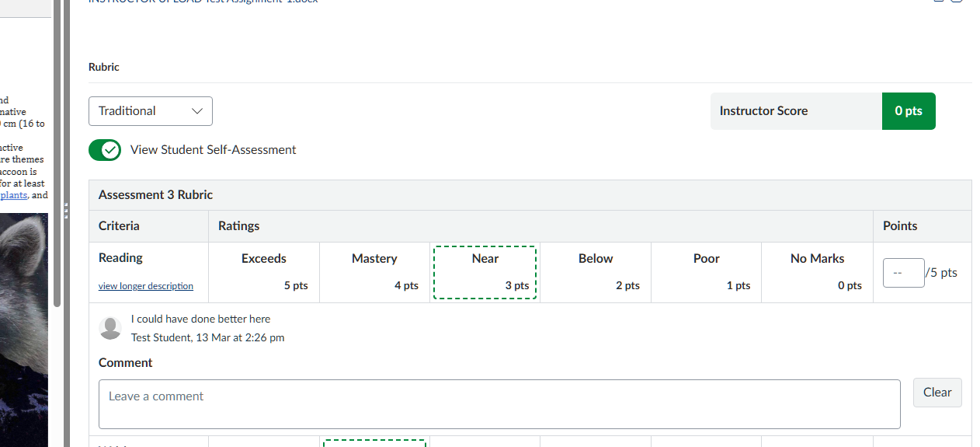Open view longer description link

(146, 286)
